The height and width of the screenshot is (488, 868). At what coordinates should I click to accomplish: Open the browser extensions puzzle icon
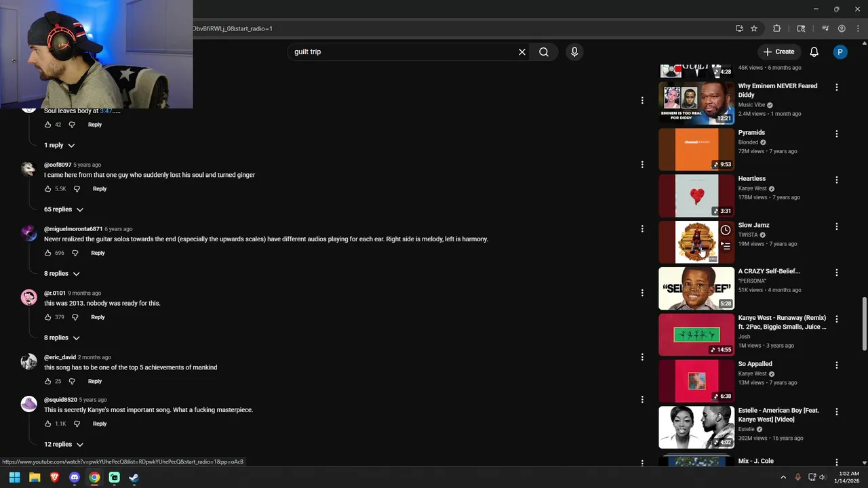pyautogui.click(x=777, y=28)
